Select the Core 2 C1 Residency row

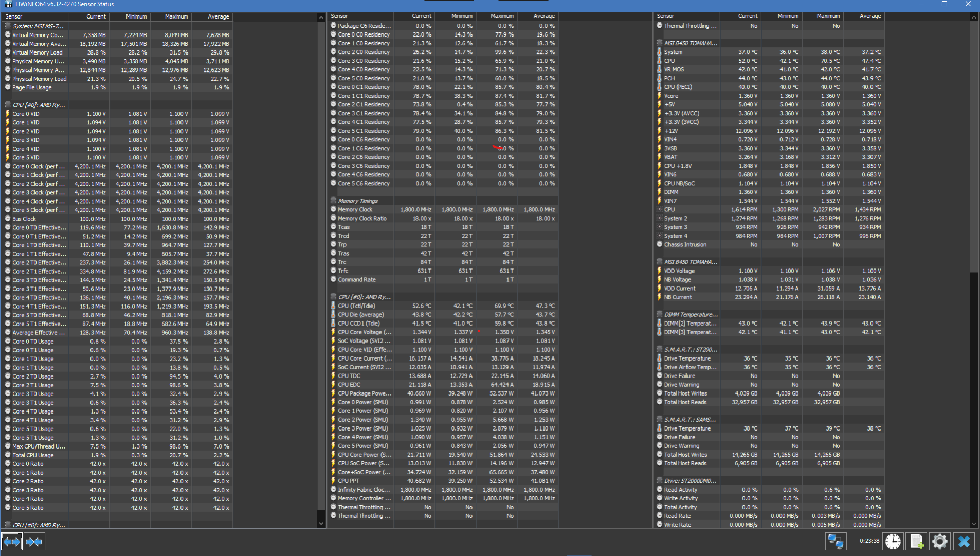tap(443, 104)
